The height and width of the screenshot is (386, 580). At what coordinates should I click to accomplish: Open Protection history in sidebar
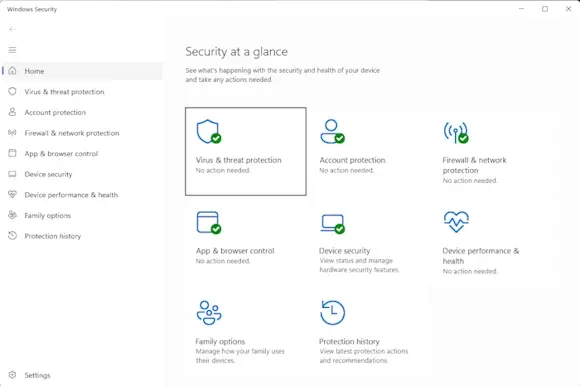tap(82, 236)
